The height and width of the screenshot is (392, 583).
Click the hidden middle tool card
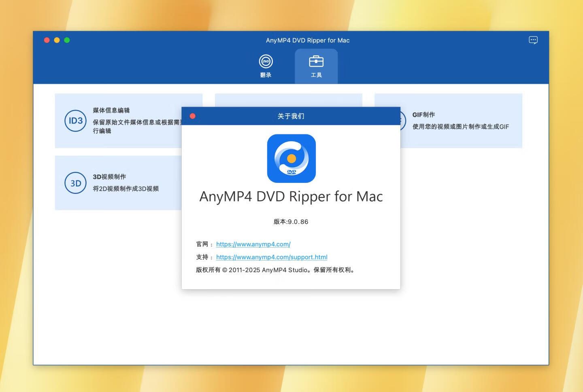288,100
